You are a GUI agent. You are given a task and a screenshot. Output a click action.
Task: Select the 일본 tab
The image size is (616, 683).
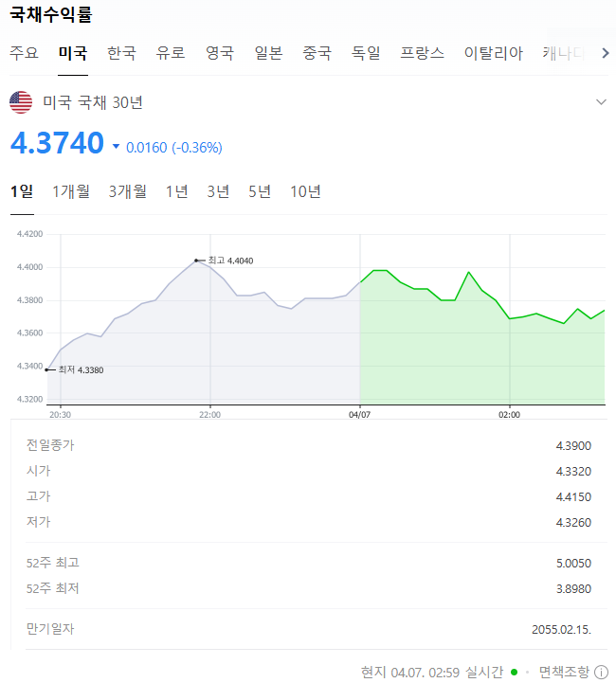coord(268,53)
